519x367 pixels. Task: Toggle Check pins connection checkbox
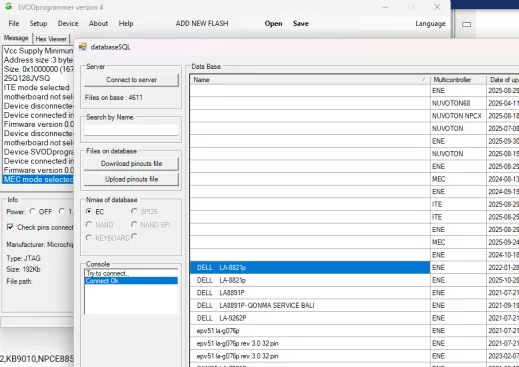click(x=10, y=227)
